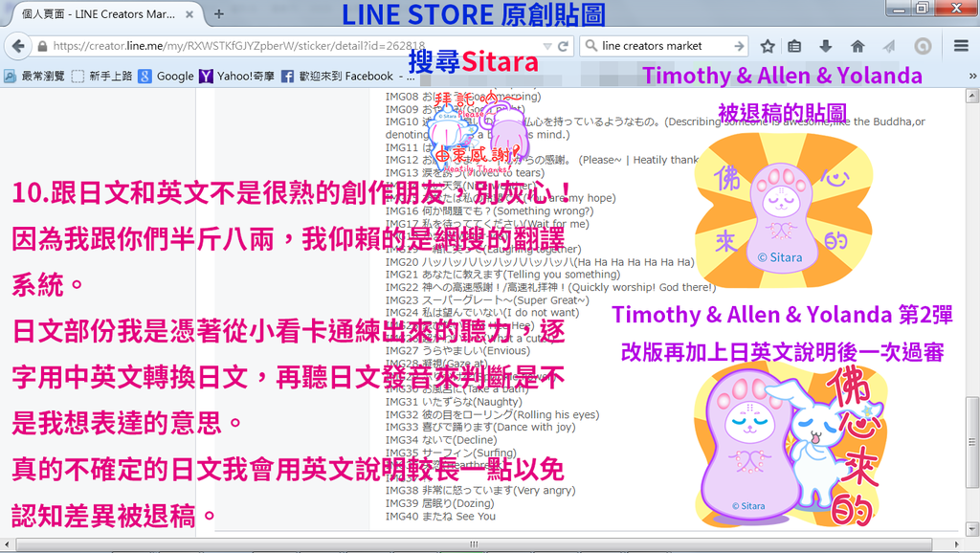Viewport: 980px width, 553px height.
Task: Click the vertical scrollbar thumb
Action: (972, 442)
